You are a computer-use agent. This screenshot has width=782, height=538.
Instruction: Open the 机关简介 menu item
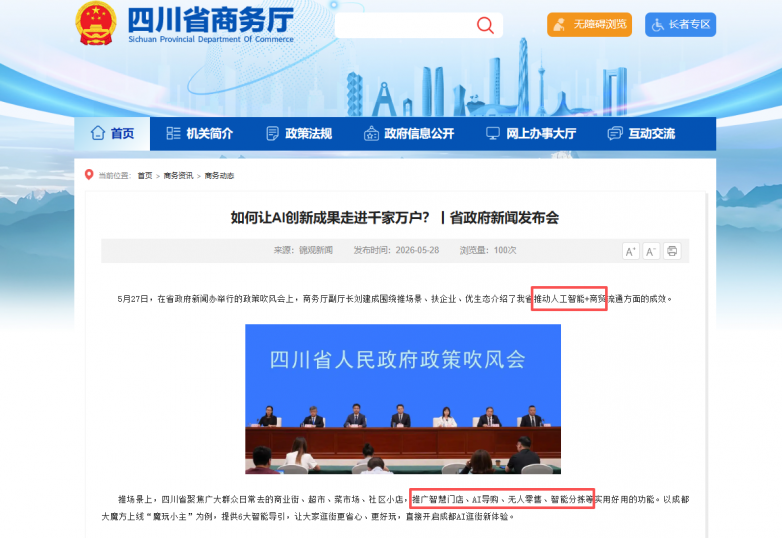(x=199, y=134)
